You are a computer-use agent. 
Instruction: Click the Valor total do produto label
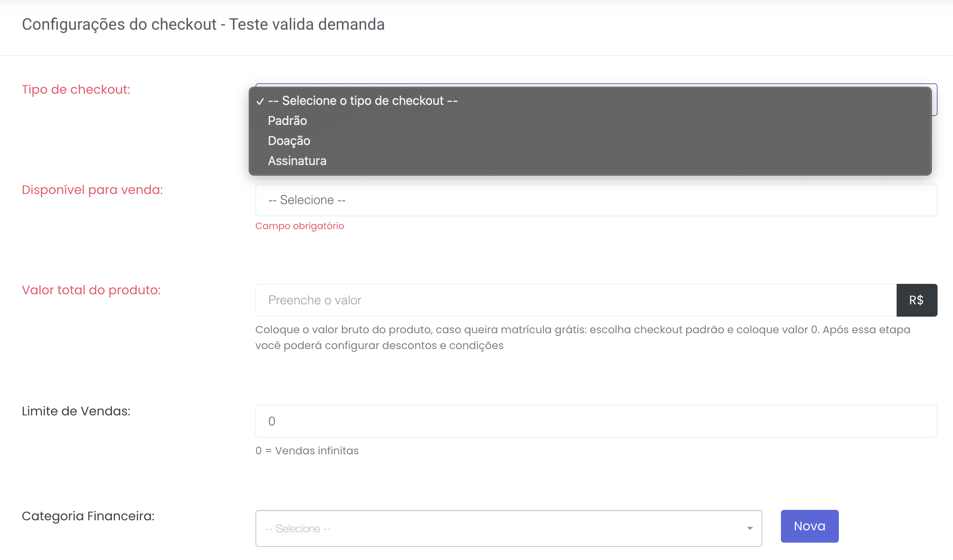pos(91,290)
